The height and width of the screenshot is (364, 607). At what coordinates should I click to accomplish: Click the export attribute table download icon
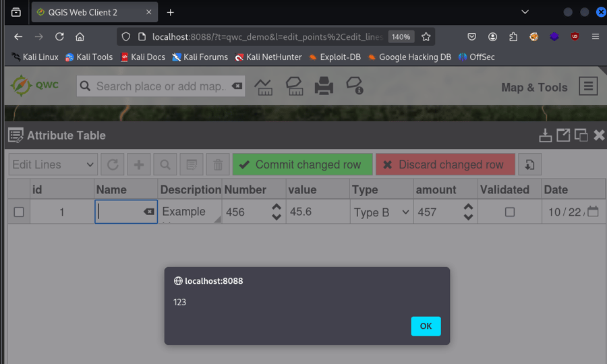(545, 135)
